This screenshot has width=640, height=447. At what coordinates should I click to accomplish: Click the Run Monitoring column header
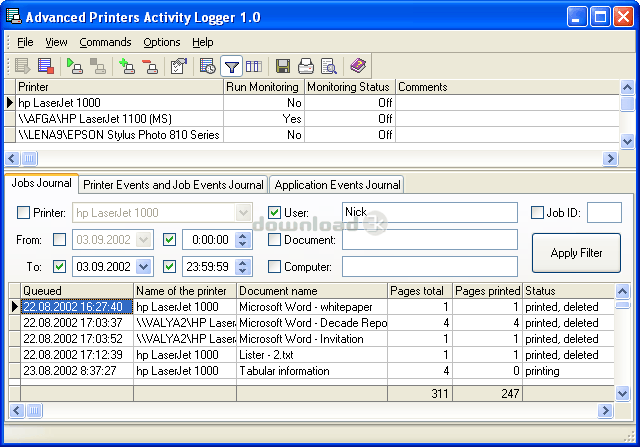tap(264, 87)
